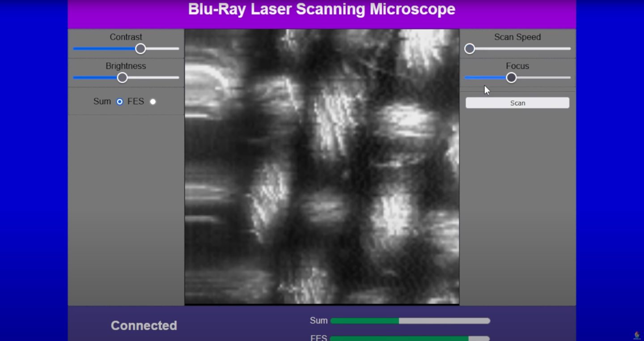Click the Contrast slider handle
The image size is (644, 341).
pyautogui.click(x=140, y=48)
